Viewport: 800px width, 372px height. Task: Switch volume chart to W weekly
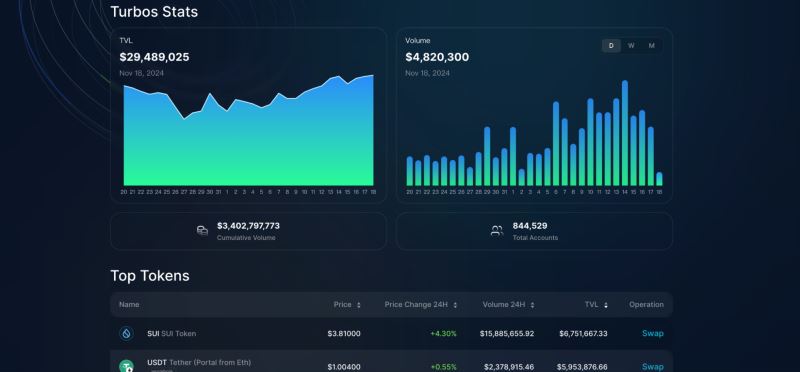click(x=631, y=45)
